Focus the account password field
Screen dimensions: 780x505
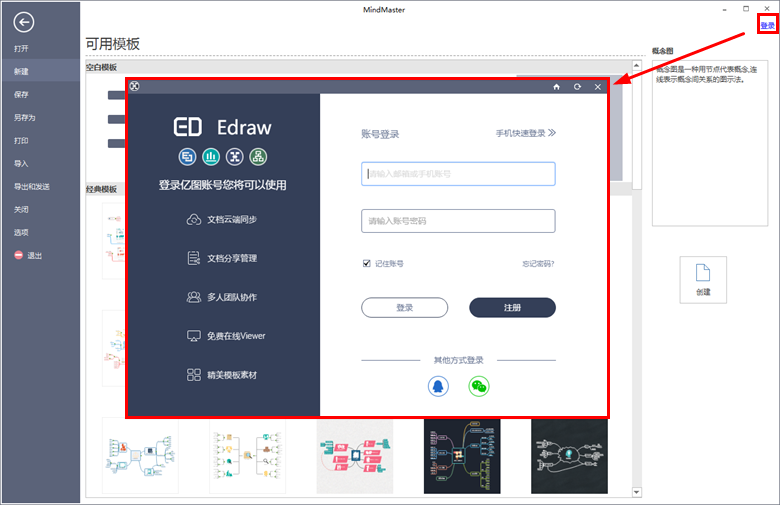(x=458, y=221)
